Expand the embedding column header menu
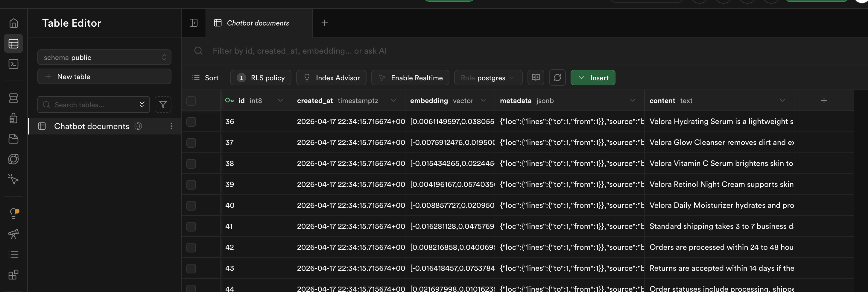 pyautogui.click(x=483, y=101)
